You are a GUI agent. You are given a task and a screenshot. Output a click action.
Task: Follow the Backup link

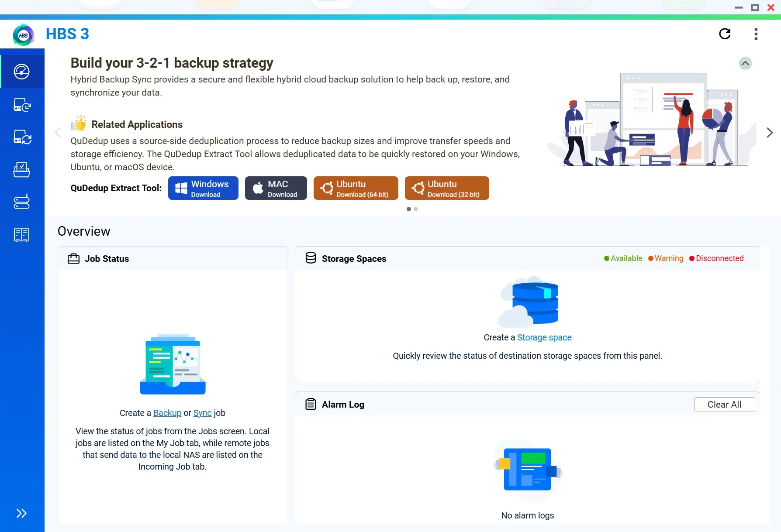(x=167, y=413)
